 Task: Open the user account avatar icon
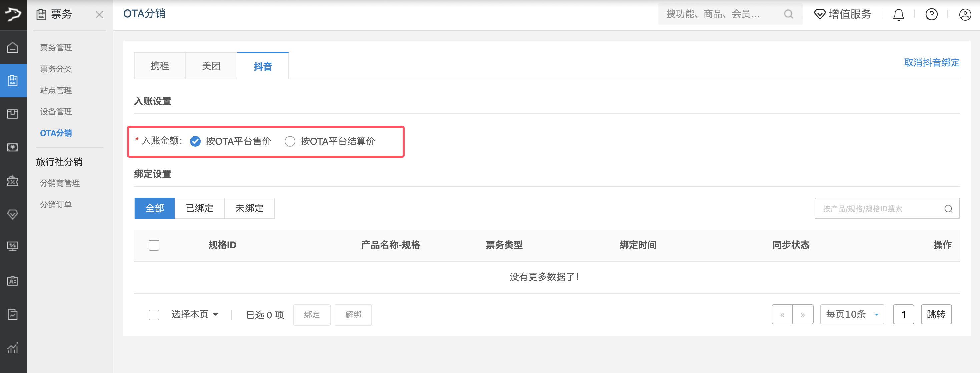[965, 14]
